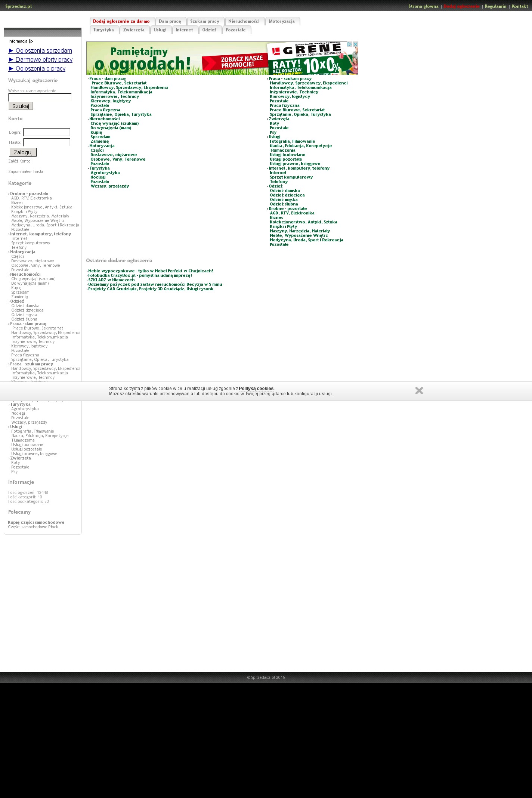Open the 'Fotobudka CrazyBox.pl' listing
The width and height of the screenshot is (532, 798).
pyautogui.click(x=140, y=276)
